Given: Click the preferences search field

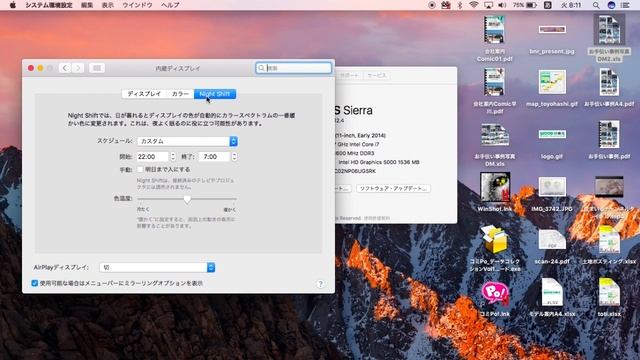Looking at the screenshot, I should (x=293, y=68).
